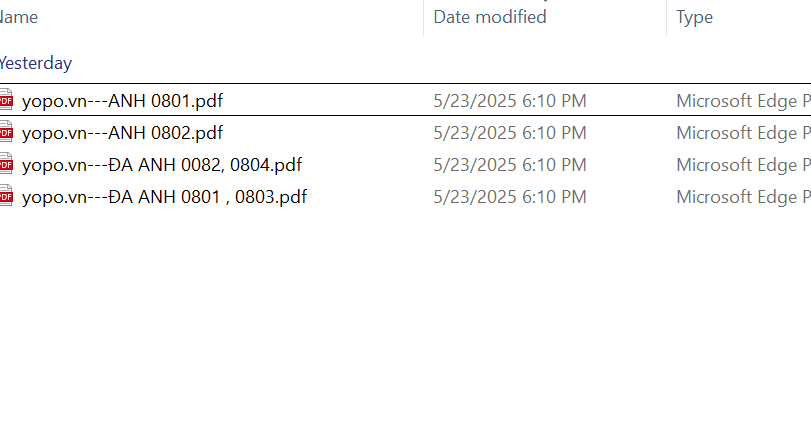
Task: Click the Type column header
Action: click(x=694, y=17)
